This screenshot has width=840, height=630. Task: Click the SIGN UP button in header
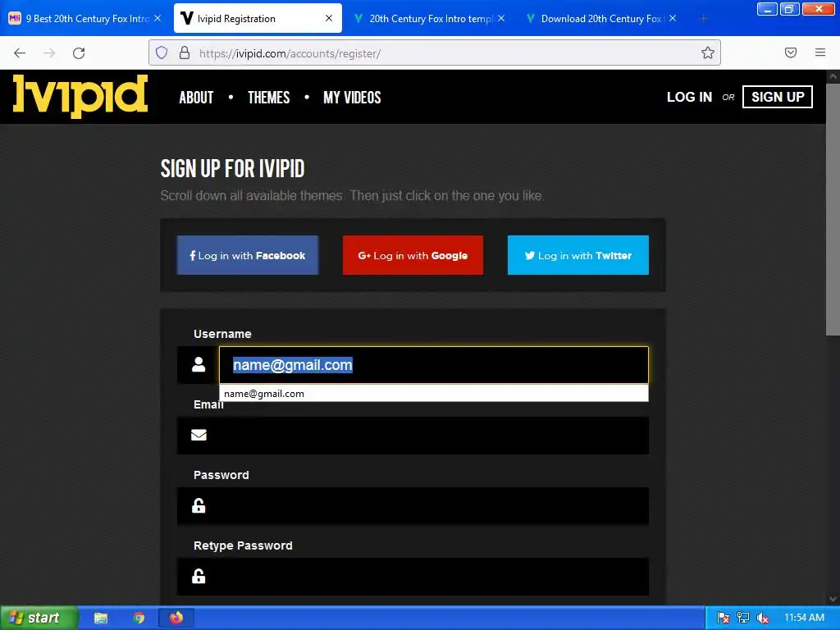click(778, 97)
